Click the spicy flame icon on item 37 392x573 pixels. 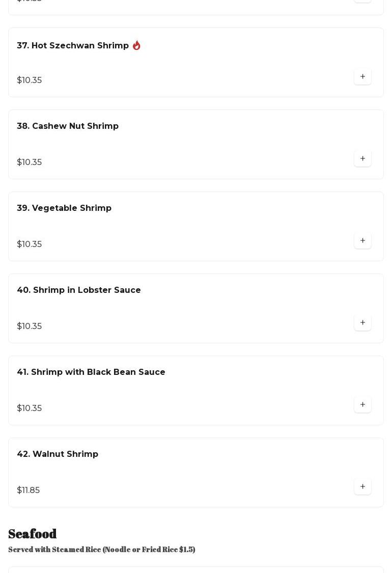pyautogui.click(x=136, y=45)
